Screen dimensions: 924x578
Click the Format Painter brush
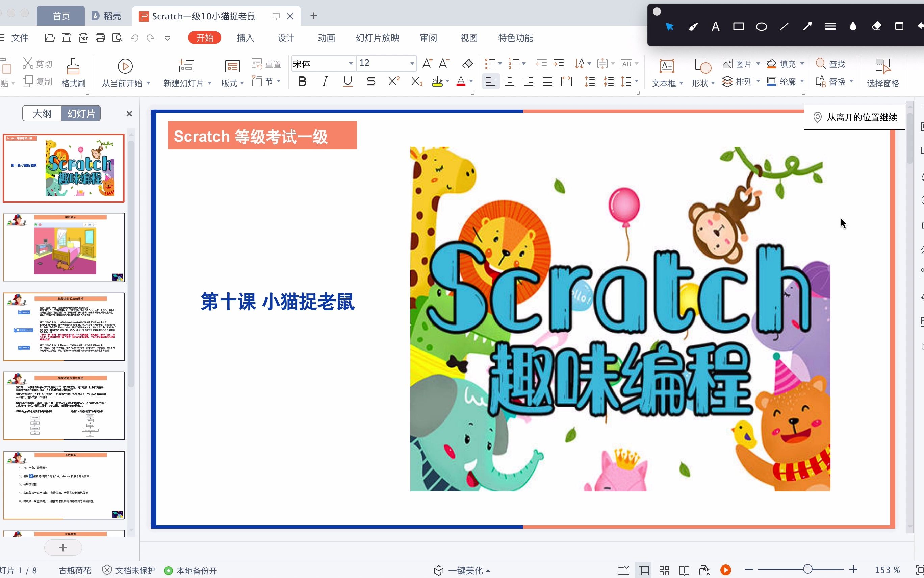coord(73,73)
